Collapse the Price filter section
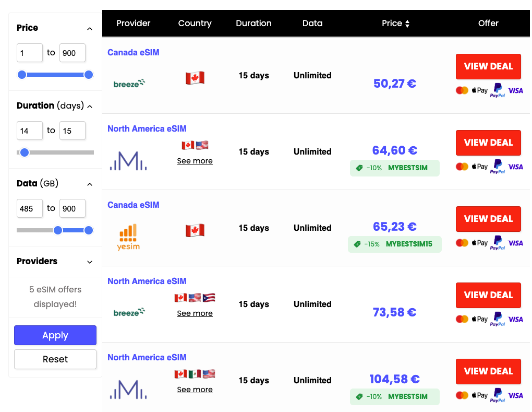This screenshot has height=412, width=532. click(x=90, y=29)
